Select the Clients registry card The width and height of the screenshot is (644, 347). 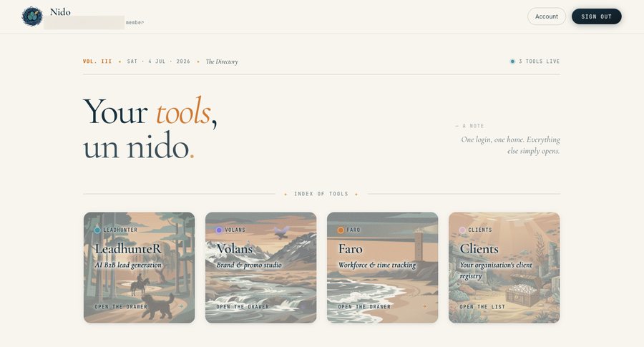(x=504, y=268)
